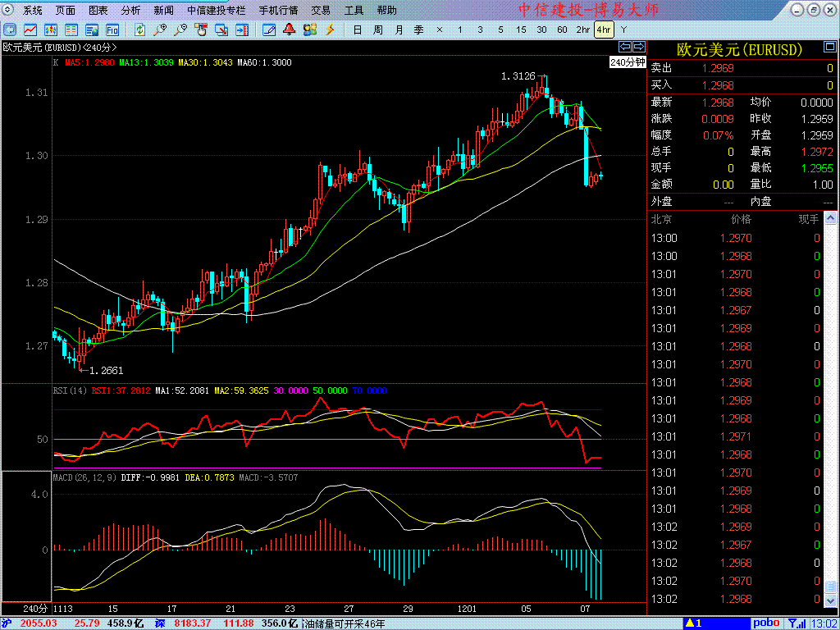Open the 页面 menu
Screen dimensions: 840x630
[x=66, y=10]
